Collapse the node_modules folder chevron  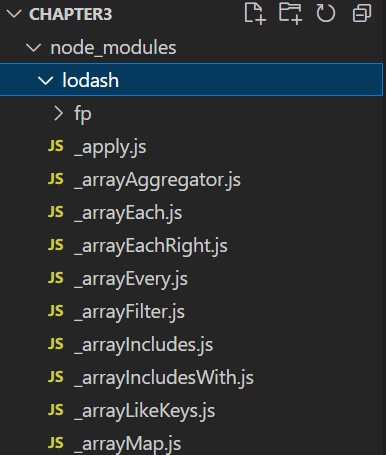tap(34, 47)
